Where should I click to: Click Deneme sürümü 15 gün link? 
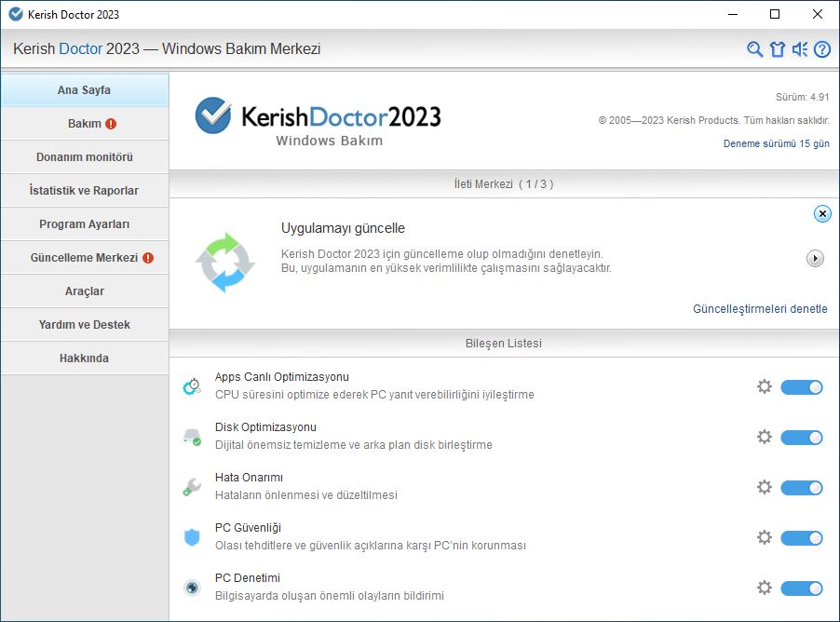click(x=777, y=143)
